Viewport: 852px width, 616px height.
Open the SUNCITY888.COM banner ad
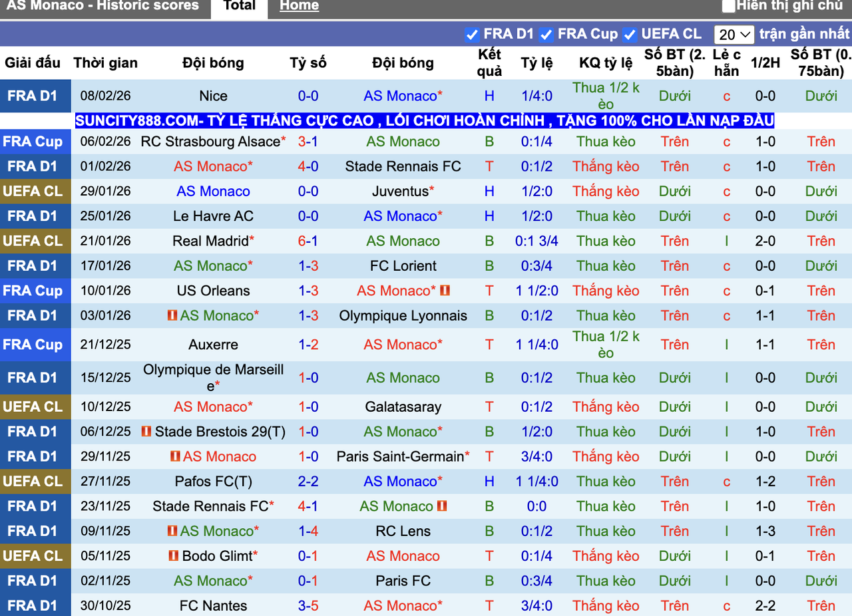pos(425,120)
